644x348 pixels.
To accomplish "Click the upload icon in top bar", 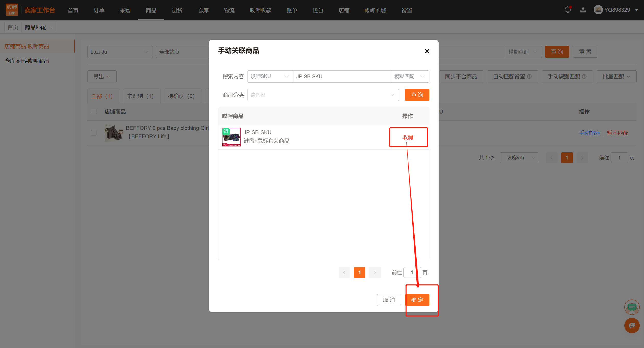I will [x=583, y=10].
